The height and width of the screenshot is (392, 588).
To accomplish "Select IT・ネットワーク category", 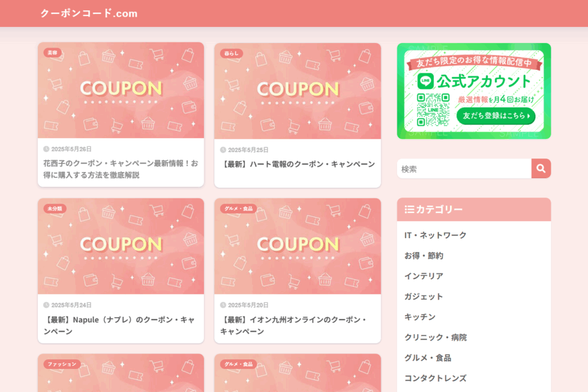I will point(435,235).
